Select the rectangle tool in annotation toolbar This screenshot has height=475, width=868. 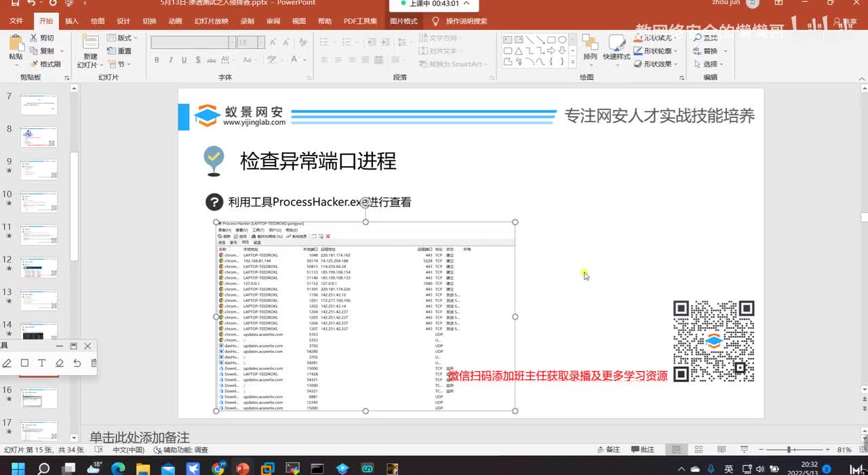(x=24, y=363)
